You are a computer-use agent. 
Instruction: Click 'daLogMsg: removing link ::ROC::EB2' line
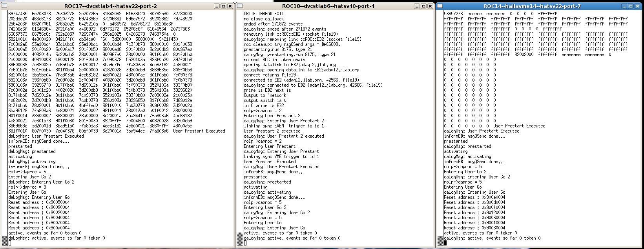coord(303,39)
